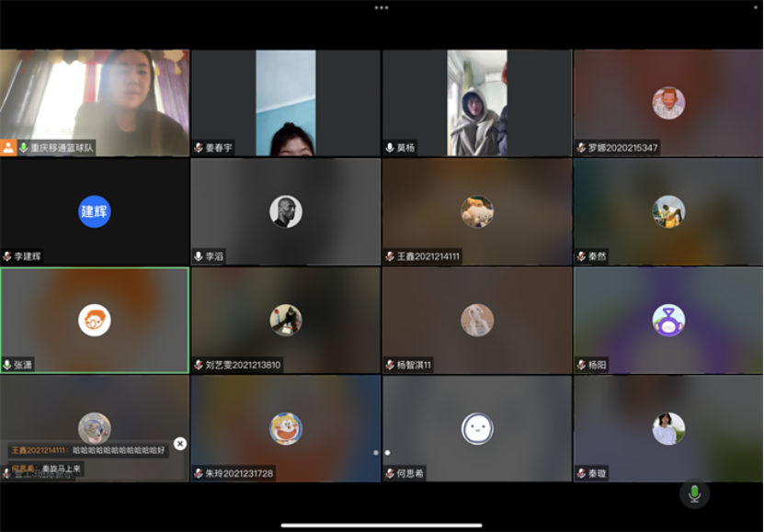This screenshot has height=532, width=764.
Task: Click the 王鑫2021214111 name label
Action: pos(428,256)
